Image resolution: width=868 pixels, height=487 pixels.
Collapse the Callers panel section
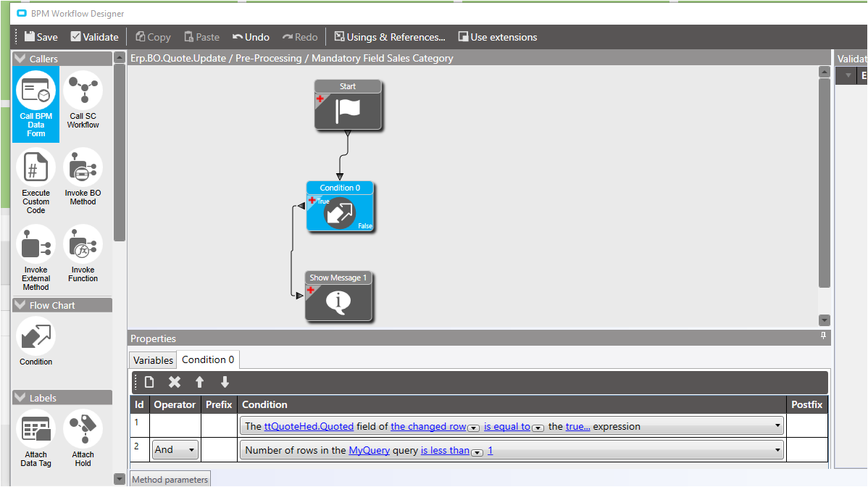click(20, 58)
